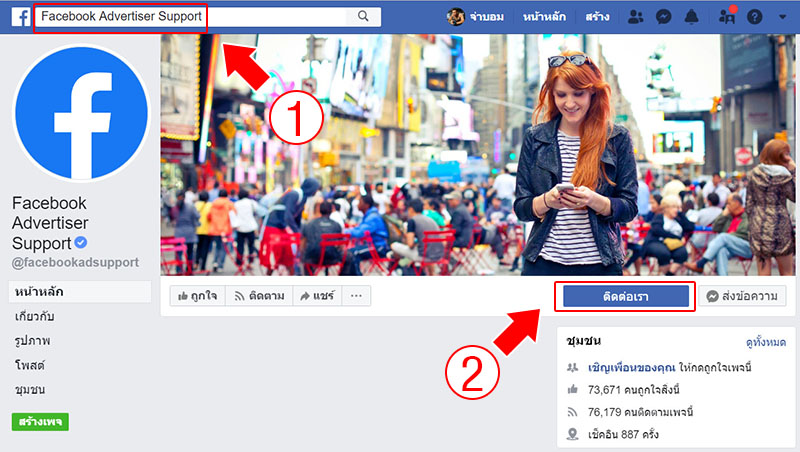800x452 pixels.
Task: Click the ถูกใจ like button
Action: pos(197,296)
